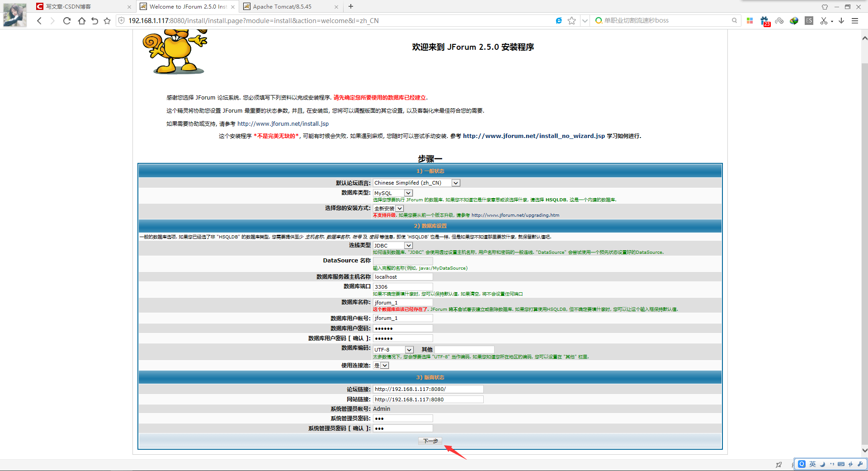Open the IME soft keyboard icon
The width and height of the screenshot is (868, 471).
(841, 464)
